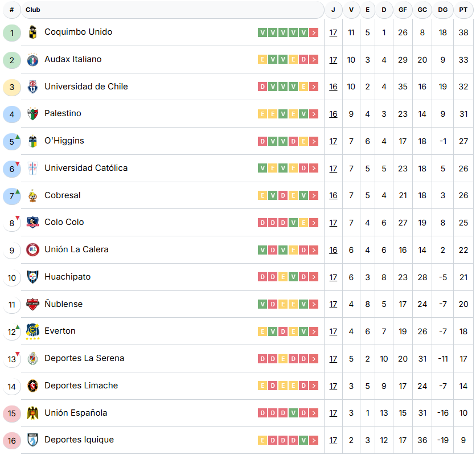Sort table by DG column header
Screen dimensions: 476x455
tap(442, 10)
